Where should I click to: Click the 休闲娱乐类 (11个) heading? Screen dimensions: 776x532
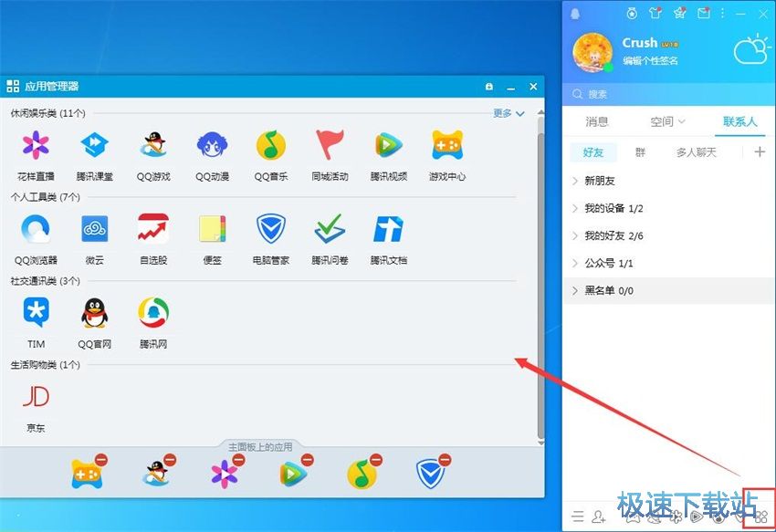click(x=48, y=113)
